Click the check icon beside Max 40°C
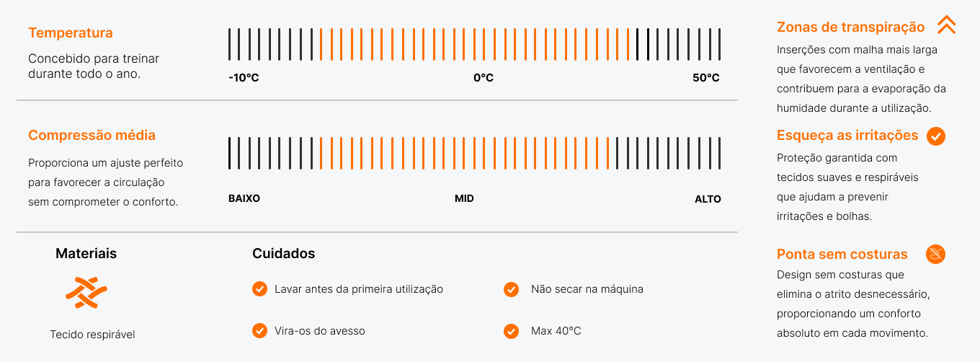 [511, 331]
